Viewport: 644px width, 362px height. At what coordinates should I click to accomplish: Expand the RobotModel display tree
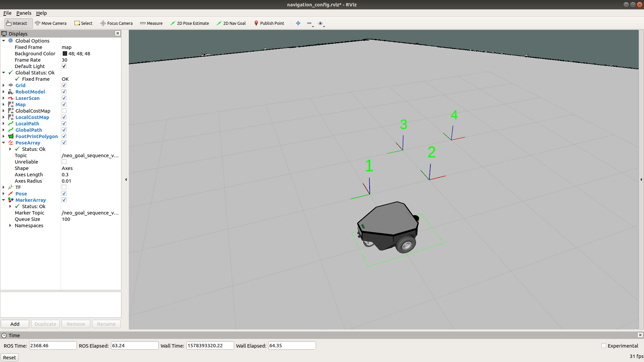(x=4, y=92)
